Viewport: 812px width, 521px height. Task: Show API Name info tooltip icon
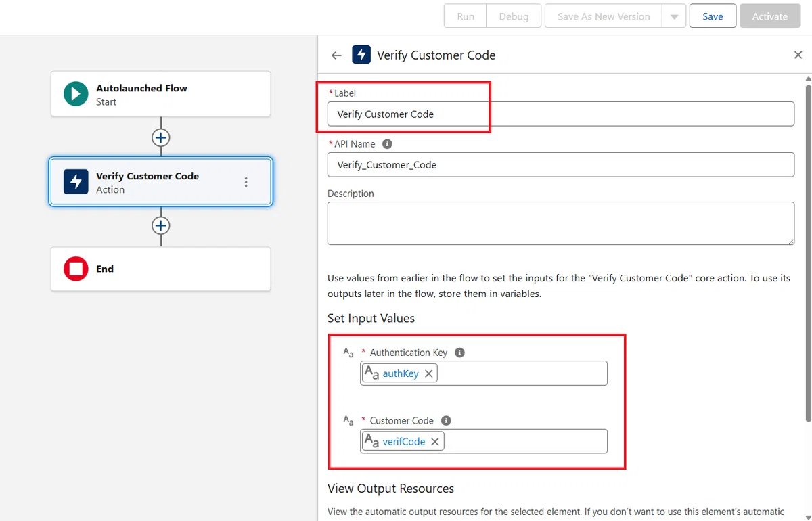[387, 144]
